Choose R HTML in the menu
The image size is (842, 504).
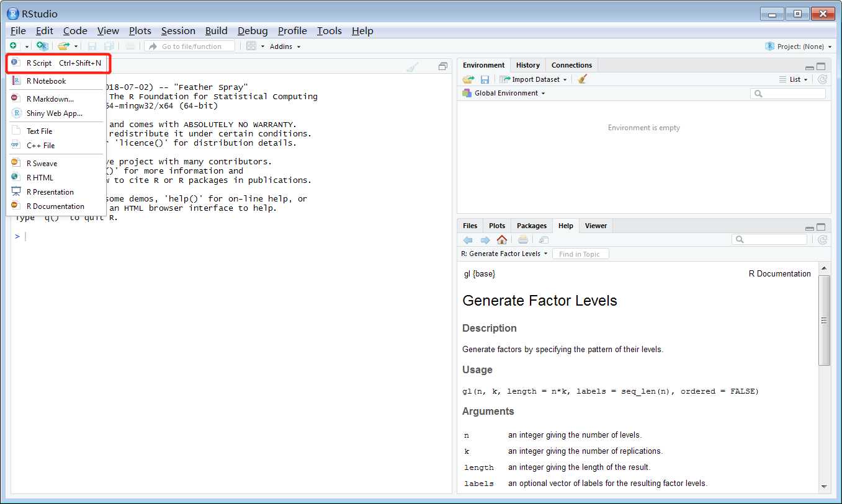click(56, 177)
